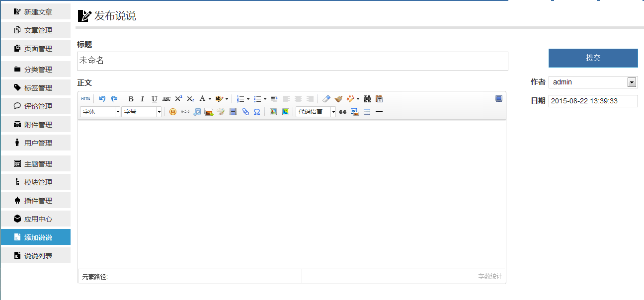This screenshot has width=644, height=300.
Task: Click the 提交 submit button
Action: pyautogui.click(x=593, y=58)
